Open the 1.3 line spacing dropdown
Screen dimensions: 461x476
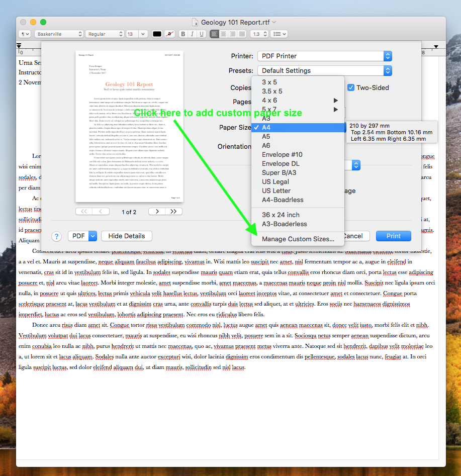coord(259,34)
